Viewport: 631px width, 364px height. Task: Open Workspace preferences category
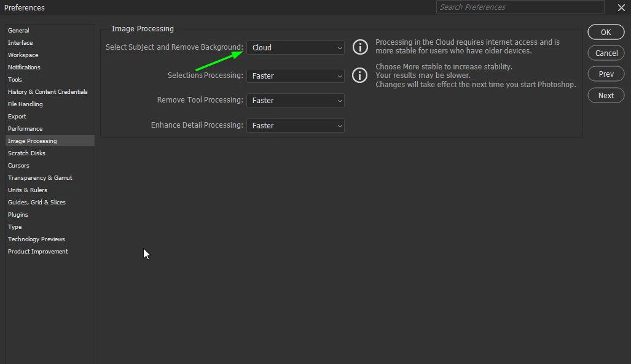(x=50, y=55)
